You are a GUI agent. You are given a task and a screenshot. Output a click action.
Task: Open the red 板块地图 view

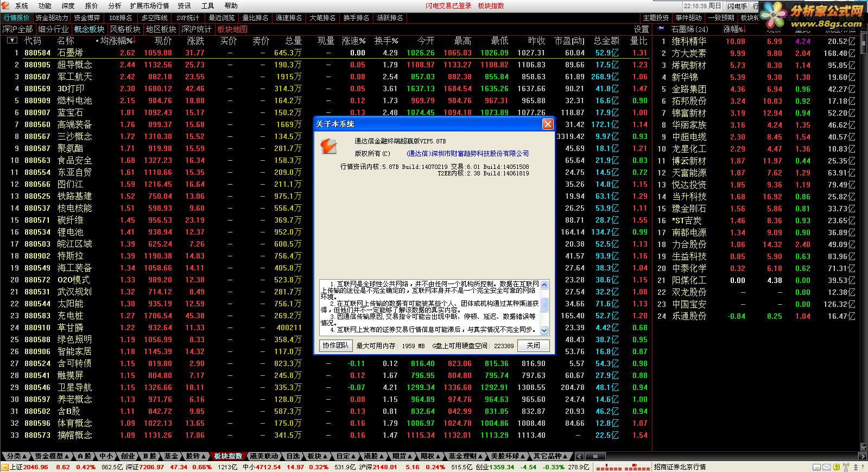pyautogui.click(x=232, y=29)
